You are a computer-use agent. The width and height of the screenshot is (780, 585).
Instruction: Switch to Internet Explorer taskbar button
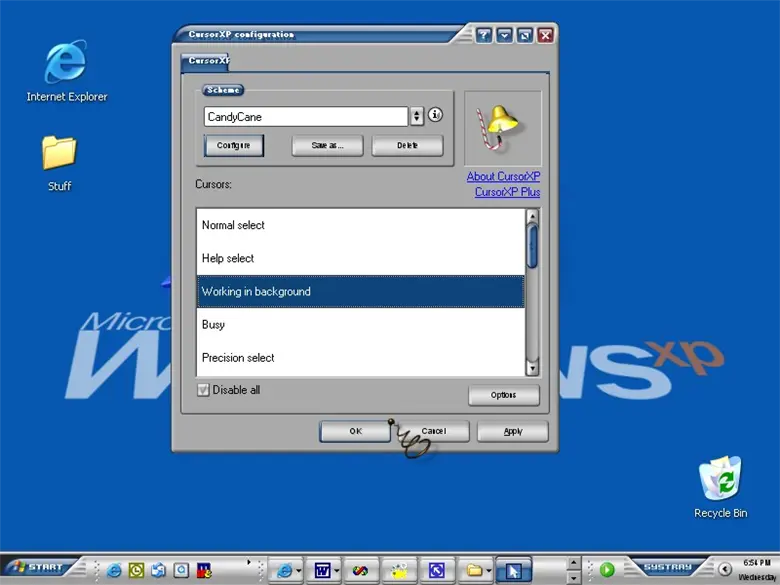click(285, 570)
